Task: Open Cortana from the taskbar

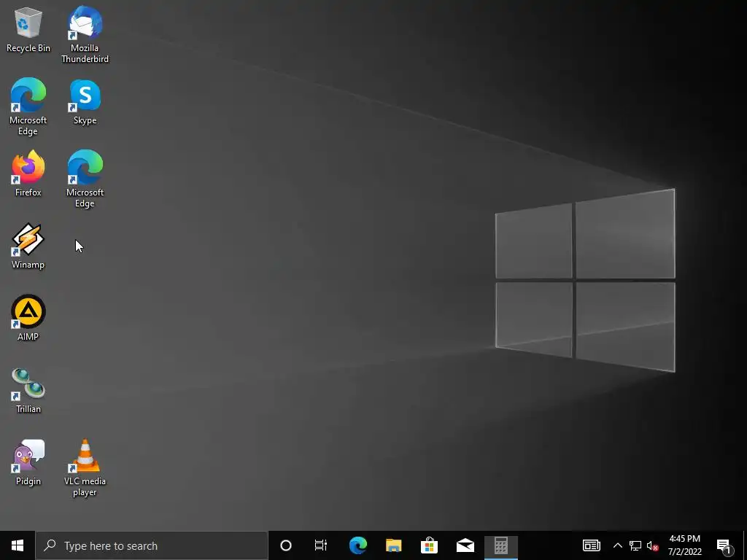Action: pos(285,545)
